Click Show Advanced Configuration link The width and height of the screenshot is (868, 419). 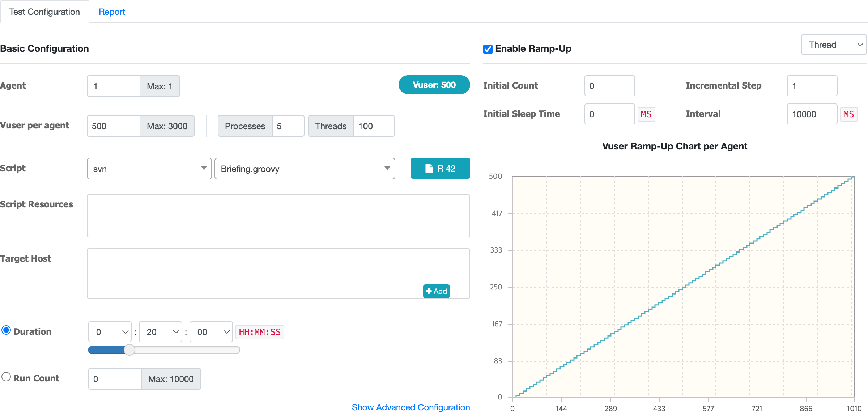pos(410,407)
